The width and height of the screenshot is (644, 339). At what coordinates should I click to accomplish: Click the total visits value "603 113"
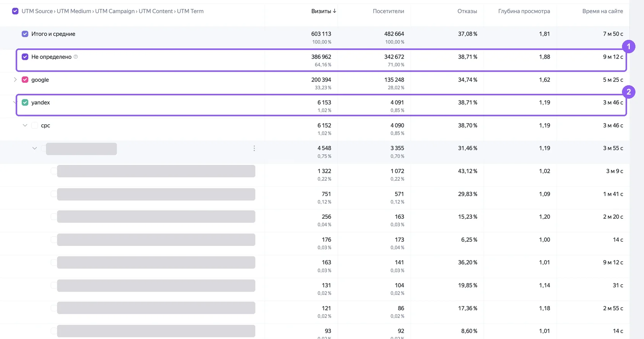click(x=321, y=34)
